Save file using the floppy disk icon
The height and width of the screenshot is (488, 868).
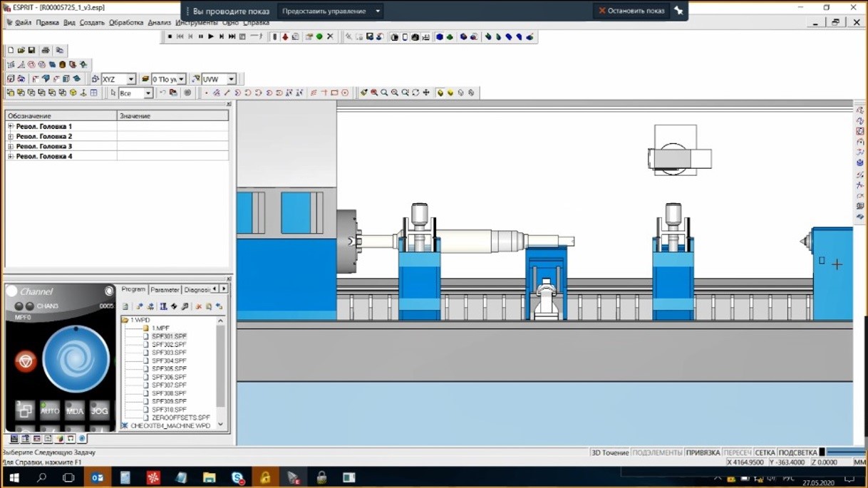pyautogui.click(x=32, y=51)
